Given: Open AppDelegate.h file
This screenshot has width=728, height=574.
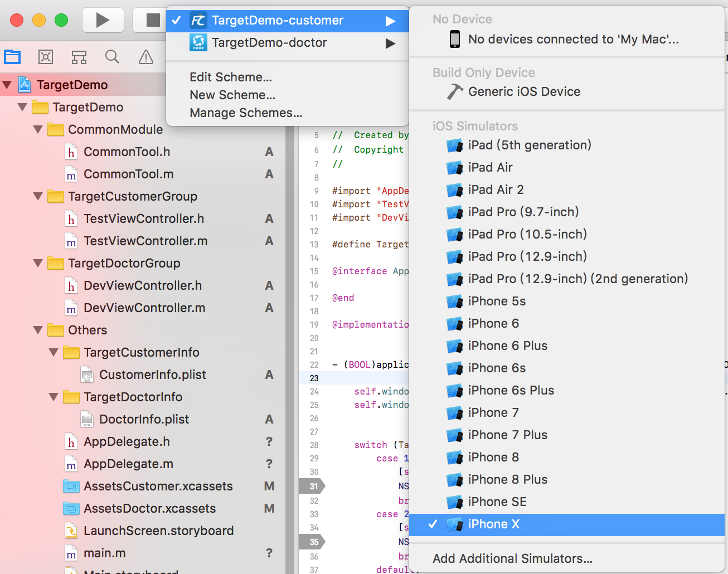Looking at the screenshot, I should point(127,441).
